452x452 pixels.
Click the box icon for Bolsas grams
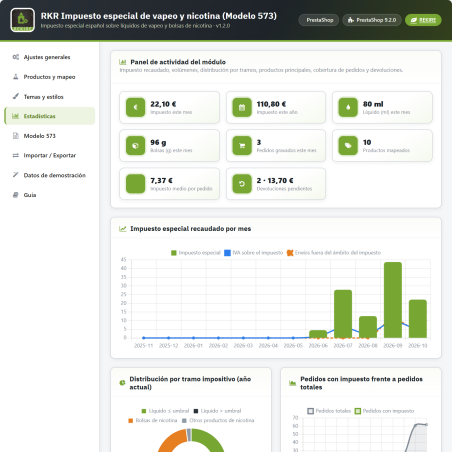click(x=135, y=146)
